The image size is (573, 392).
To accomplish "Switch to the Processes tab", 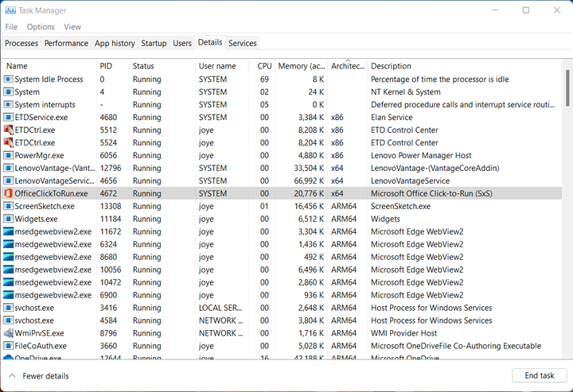I will [x=21, y=43].
